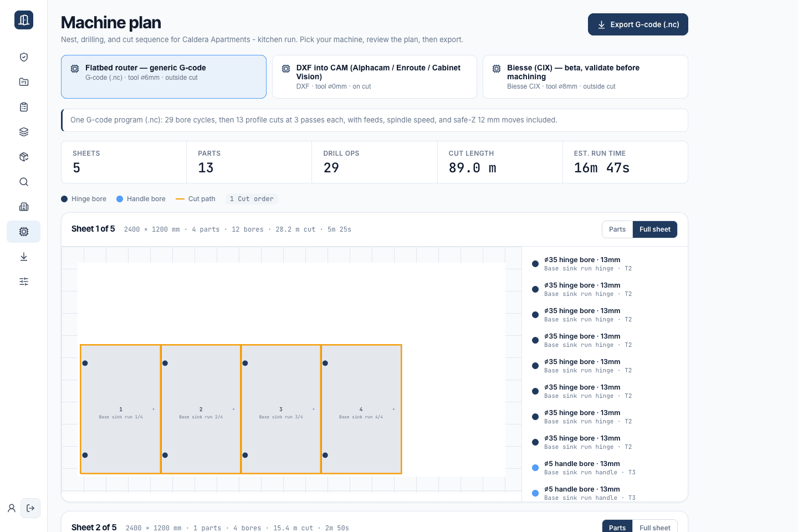Click the DRILL OPS 29 stat

tap(375, 162)
